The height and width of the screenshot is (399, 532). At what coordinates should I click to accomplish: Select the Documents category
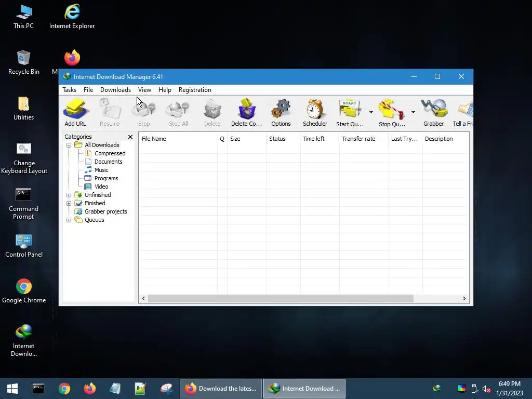tap(108, 162)
